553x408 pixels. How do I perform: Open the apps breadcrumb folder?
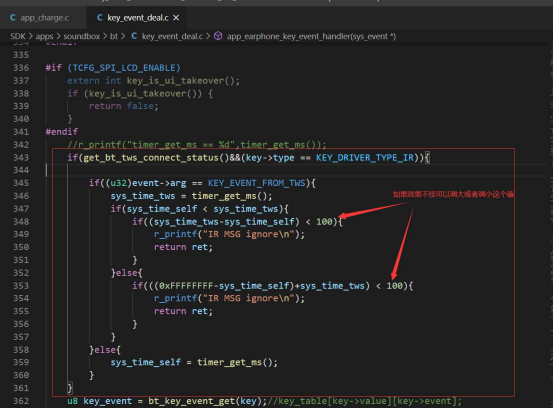click(x=44, y=36)
